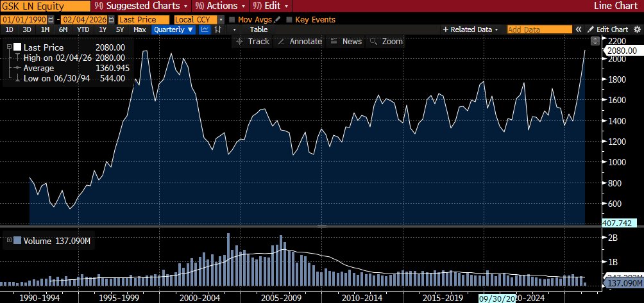Click the 2010-2014 x-axis label

coord(362,298)
